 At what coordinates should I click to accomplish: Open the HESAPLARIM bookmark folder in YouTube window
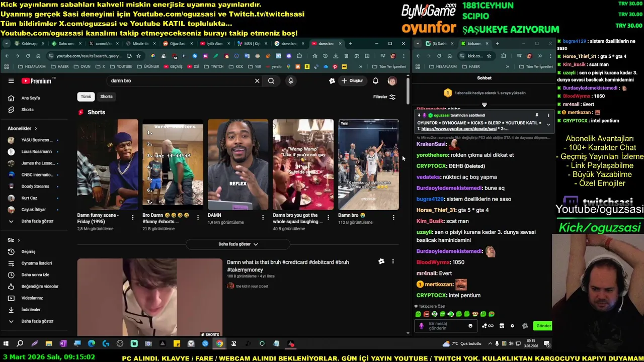coord(32,66)
